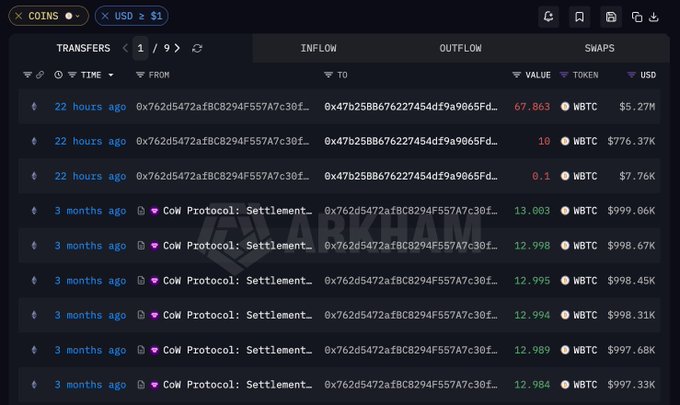Switch to the TRANSFERS tab
This screenshot has height=405, width=680.
point(83,48)
